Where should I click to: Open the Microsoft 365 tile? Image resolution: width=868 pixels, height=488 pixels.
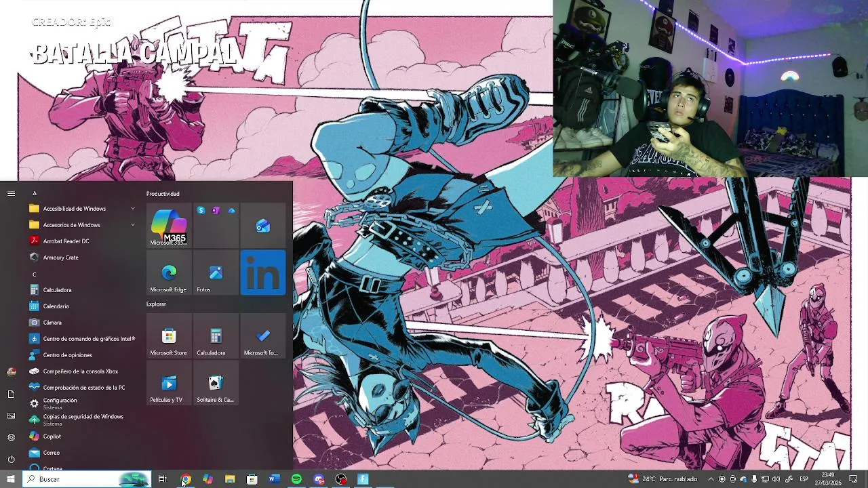coord(169,226)
